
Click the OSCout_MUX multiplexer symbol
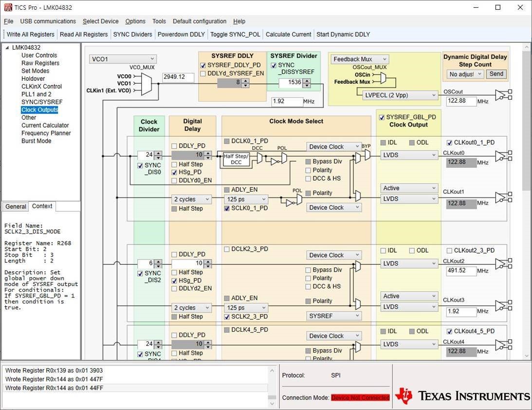point(383,78)
